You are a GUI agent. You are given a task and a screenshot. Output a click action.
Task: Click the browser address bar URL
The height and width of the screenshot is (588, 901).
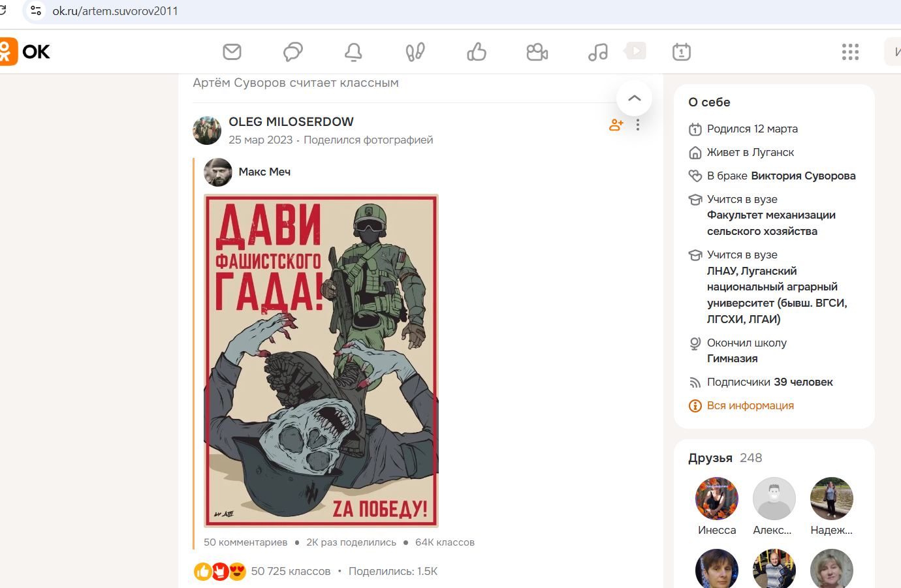[116, 11]
